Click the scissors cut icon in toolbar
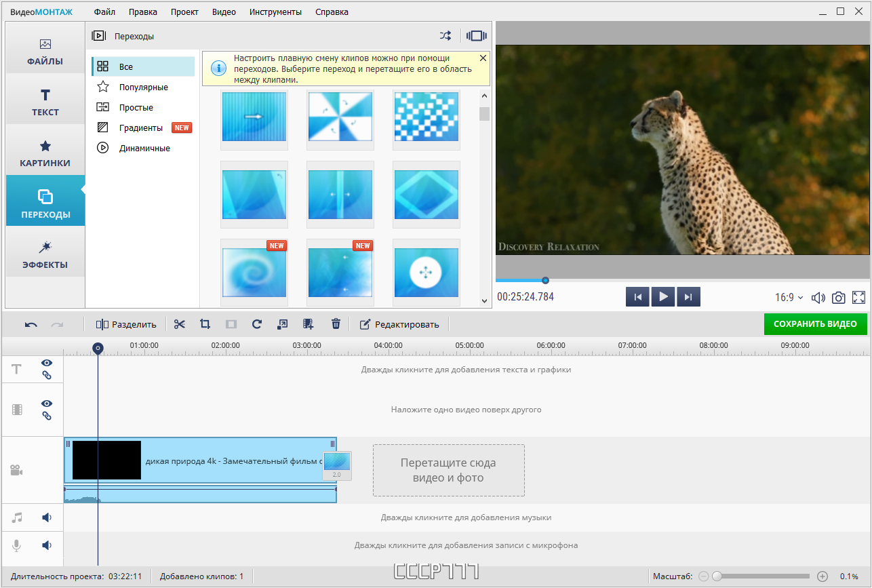 point(179,324)
